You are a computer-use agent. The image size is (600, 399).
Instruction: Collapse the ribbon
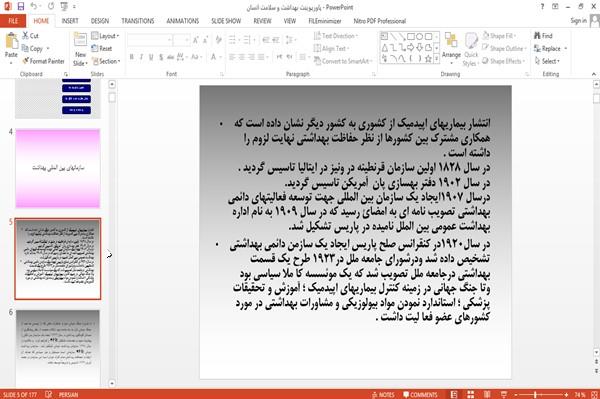coord(594,74)
